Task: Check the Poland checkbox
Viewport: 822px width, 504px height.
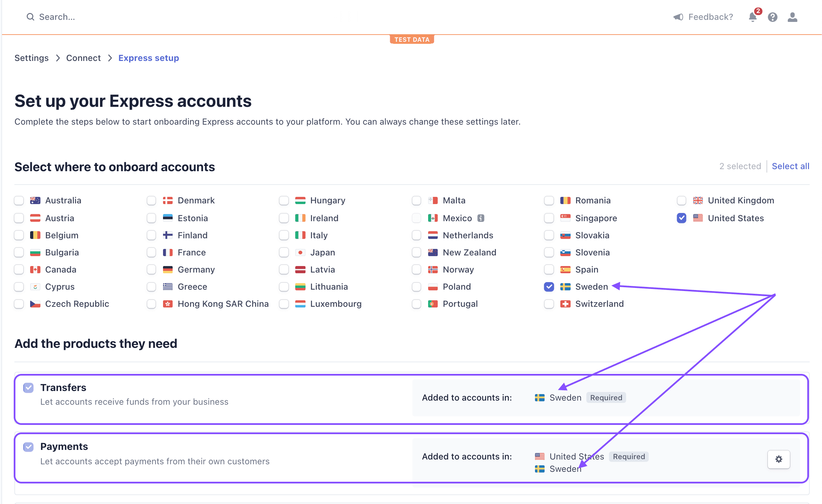Action: tap(416, 287)
